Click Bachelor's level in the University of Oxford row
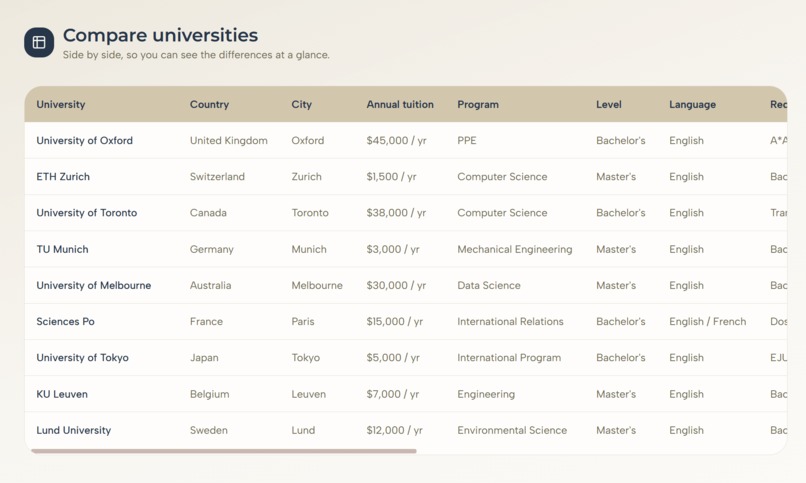806x483 pixels. pos(620,140)
